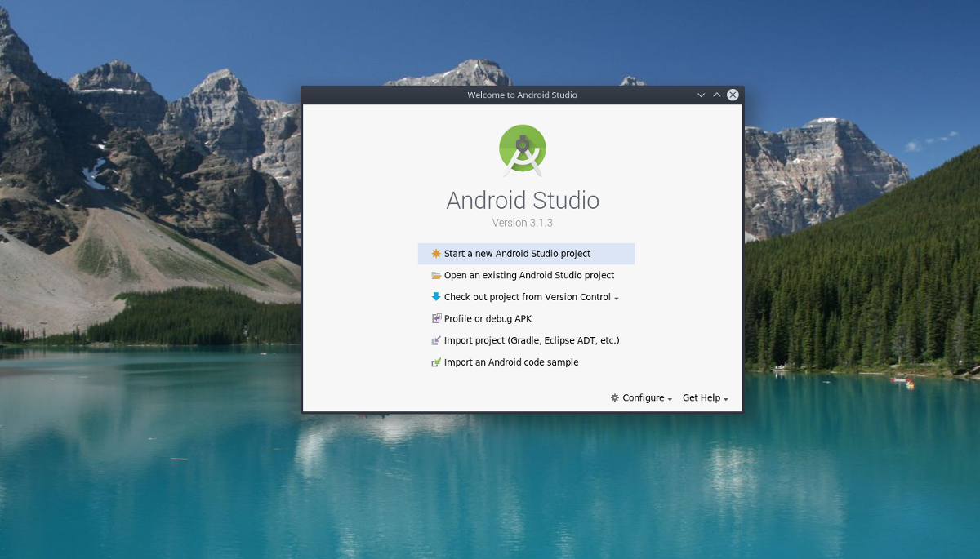Select Profile or debug APK

click(x=526, y=319)
